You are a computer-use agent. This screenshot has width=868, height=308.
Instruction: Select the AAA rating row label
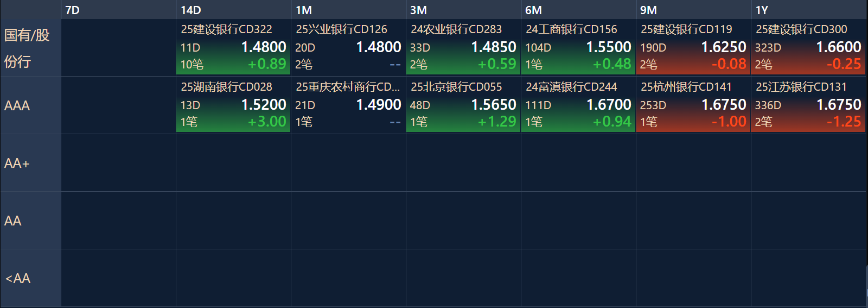tap(30, 105)
